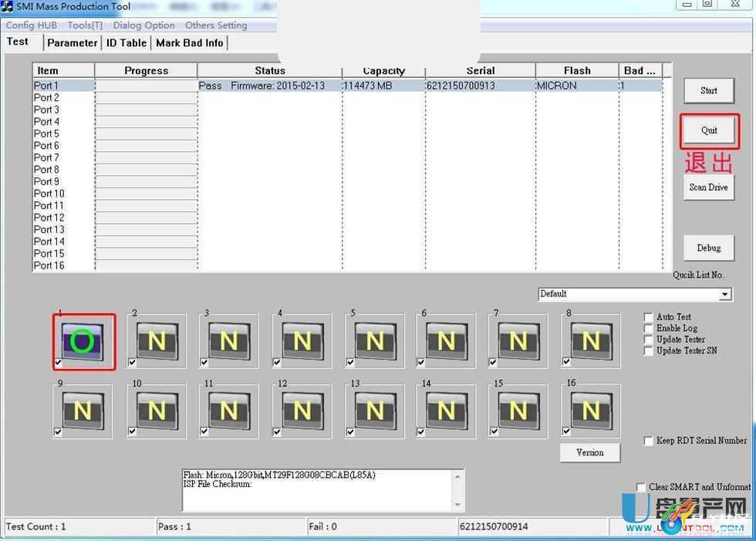Viewport: 756px width, 541px height.
Task: Click serial value 6212150700913
Action: [461, 86]
